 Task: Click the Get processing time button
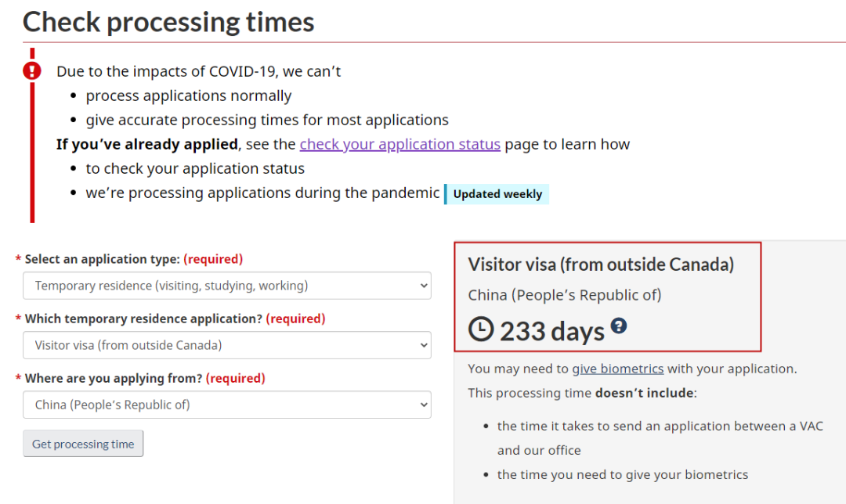[x=83, y=444]
